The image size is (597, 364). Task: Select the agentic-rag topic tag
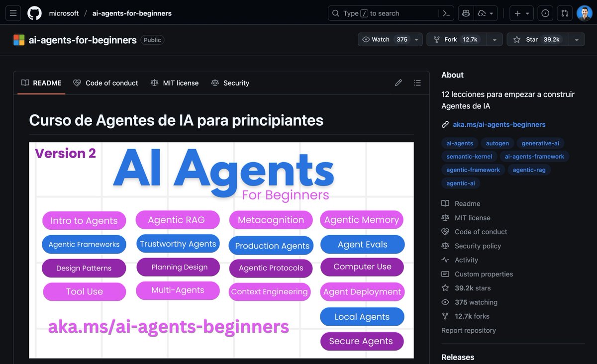coord(529,170)
